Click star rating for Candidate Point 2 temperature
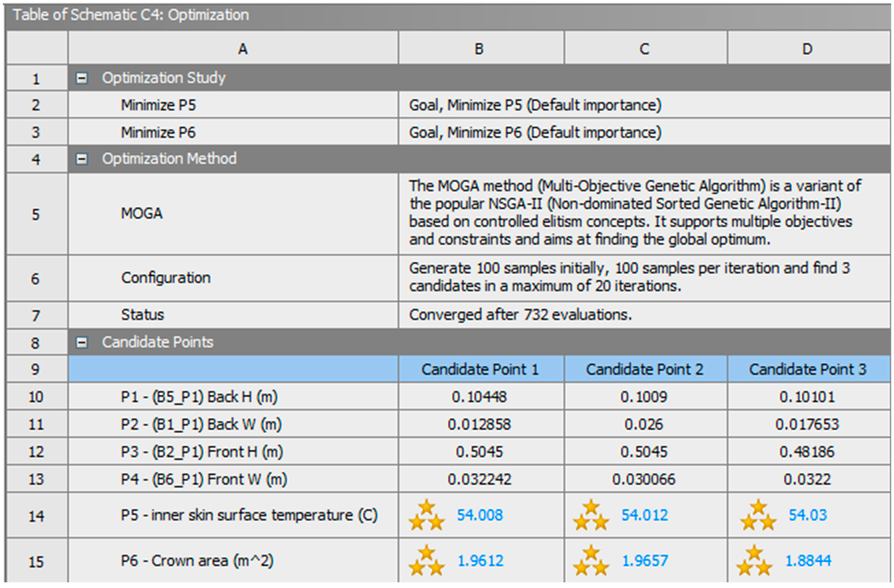This screenshot has width=894, height=588. pos(591,515)
